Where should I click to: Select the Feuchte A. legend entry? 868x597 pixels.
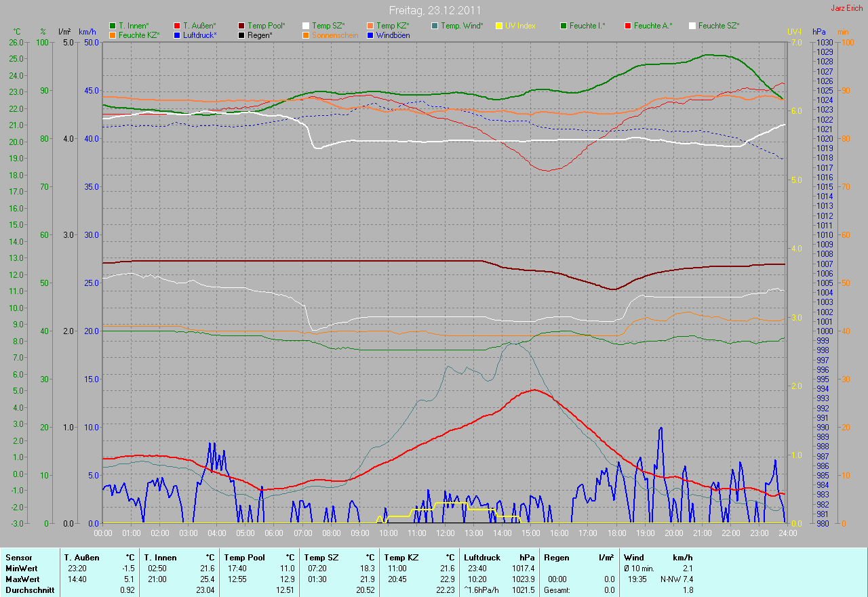pos(653,26)
